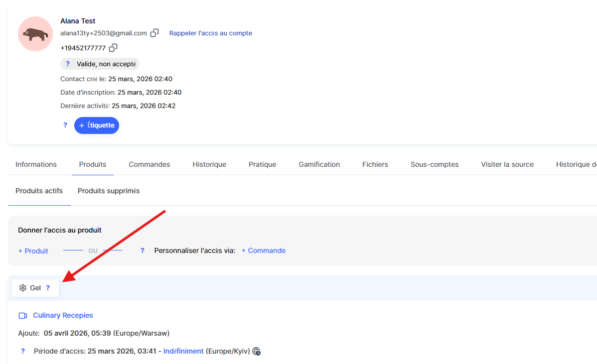This screenshot has width=597, height=364.
Task: Select the Gamification tab
Action: [319, 164]
